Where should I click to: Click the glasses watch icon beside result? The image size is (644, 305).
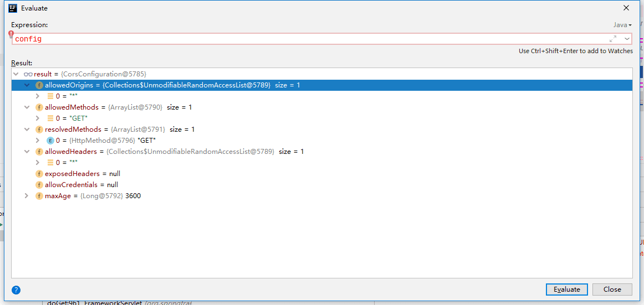click(x=28, y=74)
